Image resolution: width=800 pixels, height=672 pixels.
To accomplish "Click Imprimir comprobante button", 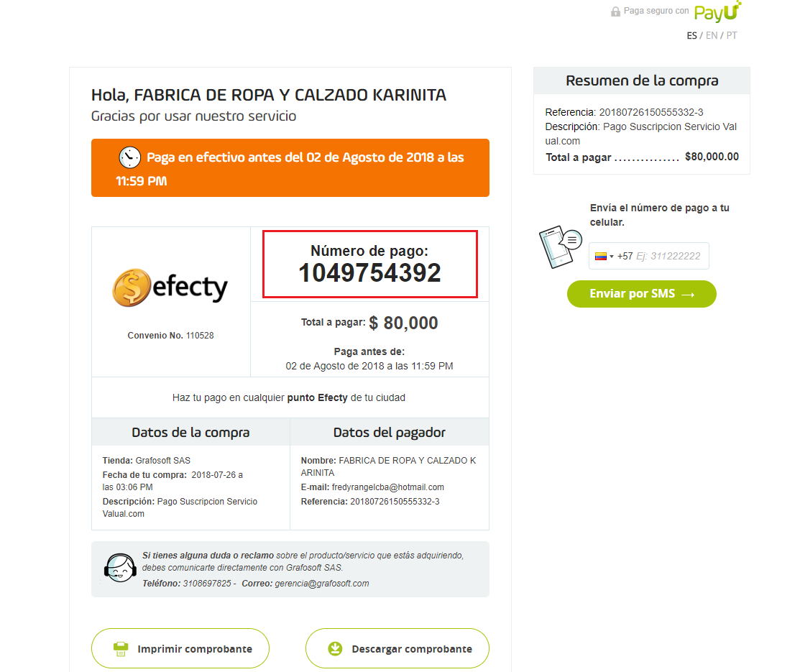I will (180, 648).
